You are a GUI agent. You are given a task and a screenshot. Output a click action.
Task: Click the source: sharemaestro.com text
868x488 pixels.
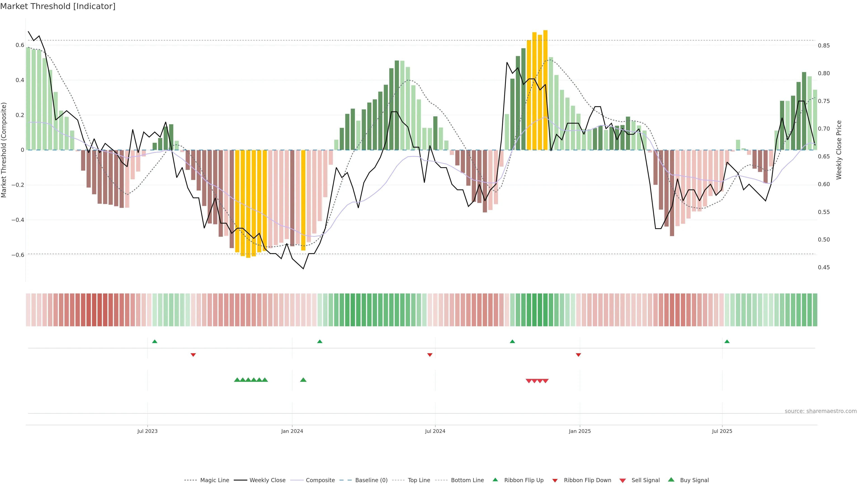(x=821, y=411)
